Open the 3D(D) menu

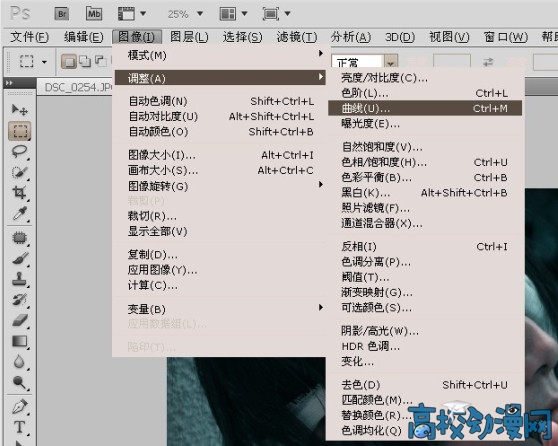[x=400, y=37]
